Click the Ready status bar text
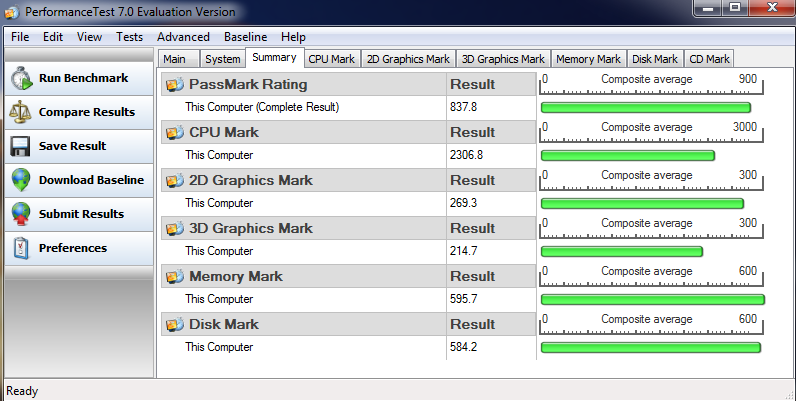 [22, 391]
